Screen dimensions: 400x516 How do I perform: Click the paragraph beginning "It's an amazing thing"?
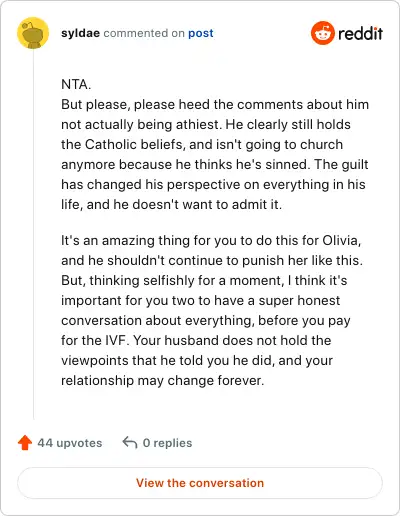coord(212,310)
